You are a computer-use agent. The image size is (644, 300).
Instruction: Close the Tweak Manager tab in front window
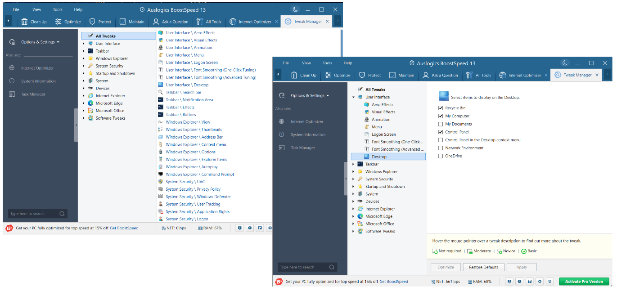coord(597,75)
